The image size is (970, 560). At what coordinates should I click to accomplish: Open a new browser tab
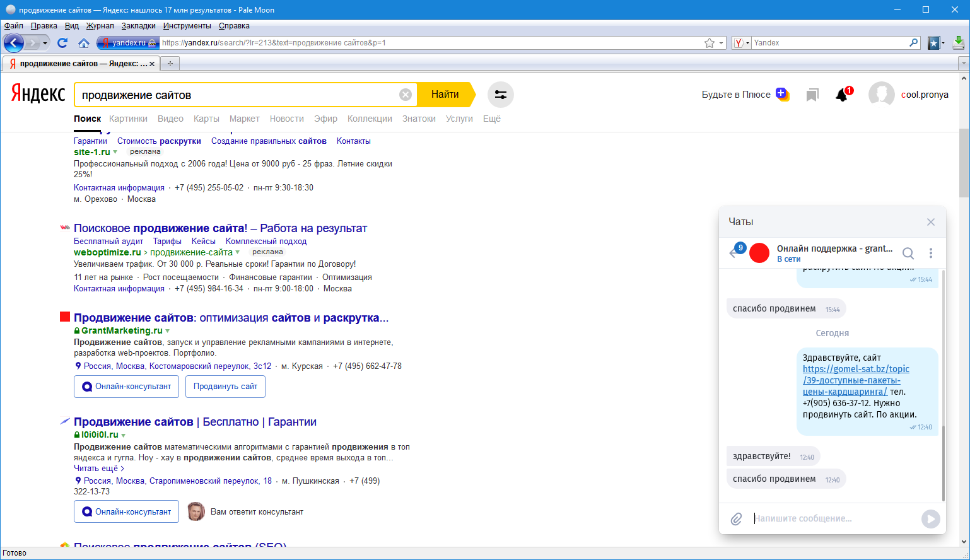tap(170, 64)
